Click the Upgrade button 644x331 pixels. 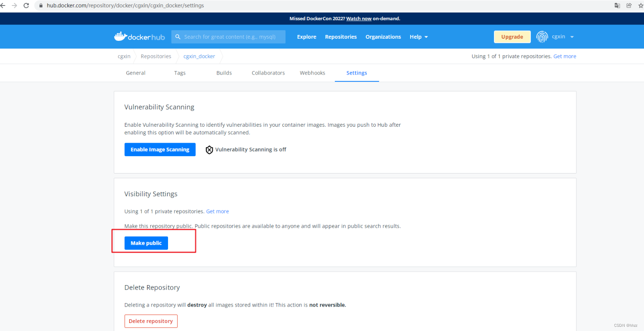tap(512, 37)
